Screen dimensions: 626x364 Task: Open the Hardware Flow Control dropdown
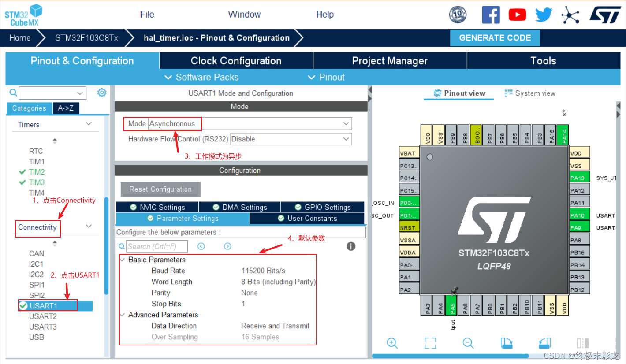(291, 139)
